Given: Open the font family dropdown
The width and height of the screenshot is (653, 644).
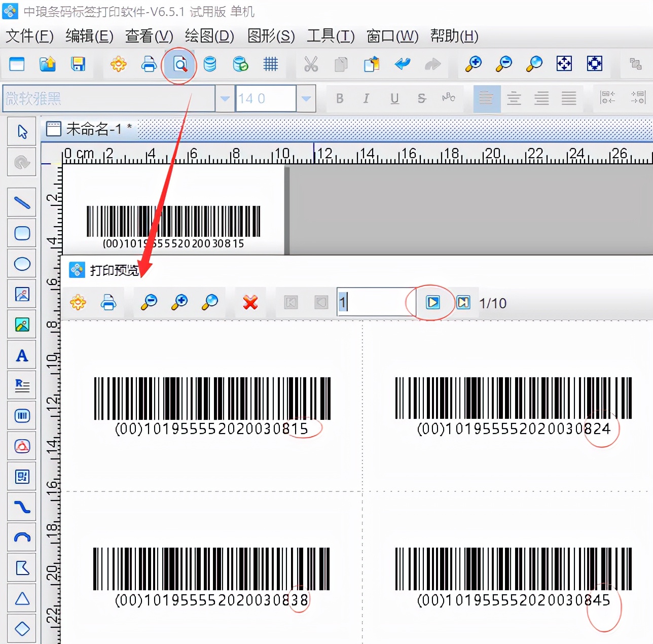Looking at the screenshot, I should 224,98.
